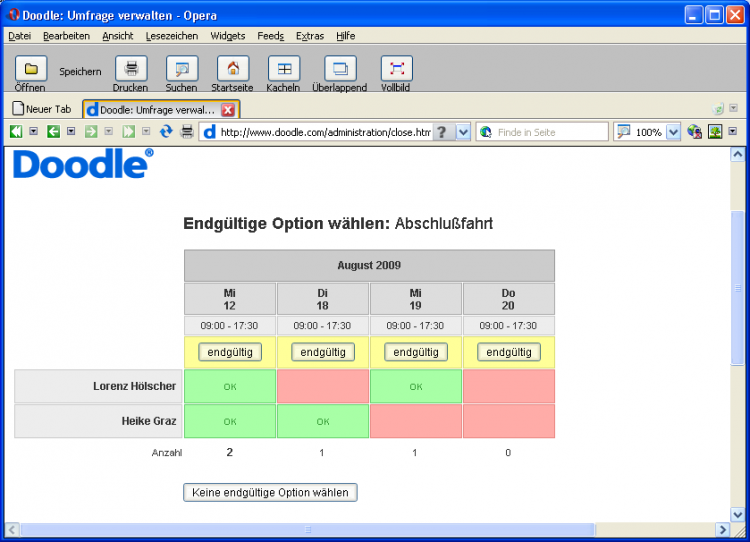Click the Überlappend cascade icon
750x542 pixels.
point(340,69)
